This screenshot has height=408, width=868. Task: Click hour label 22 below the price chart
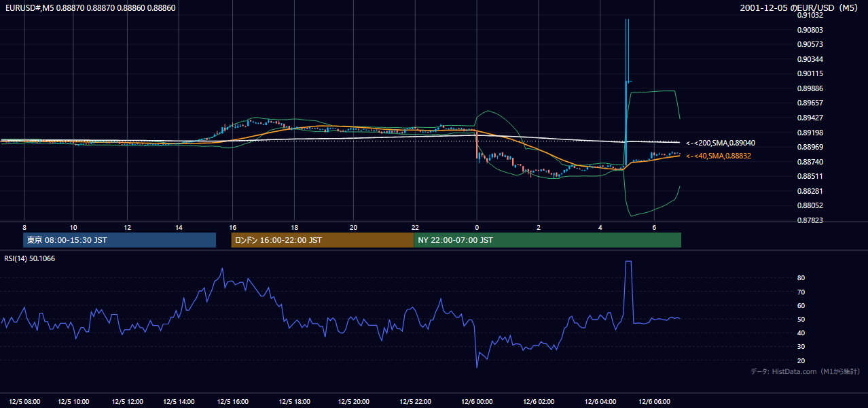click(416, 227)
